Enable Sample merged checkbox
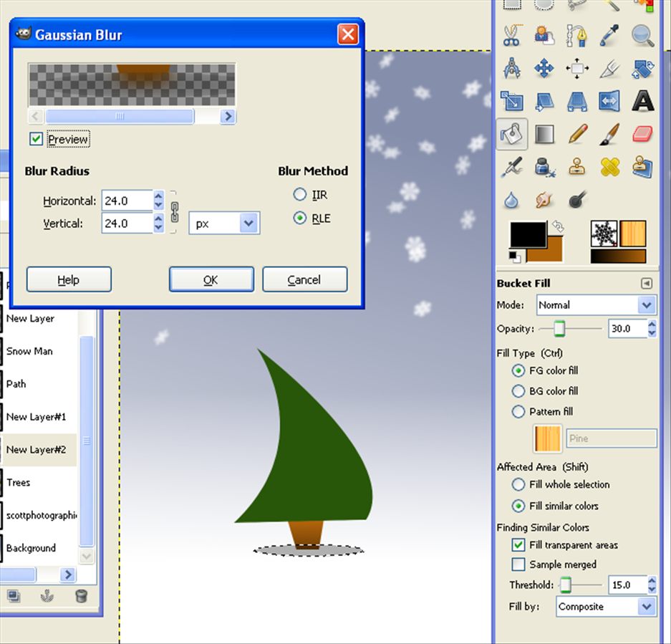Image resolution: width=671 pixels, height=644 pixels. pyautogui.click(x=518, y=564)
